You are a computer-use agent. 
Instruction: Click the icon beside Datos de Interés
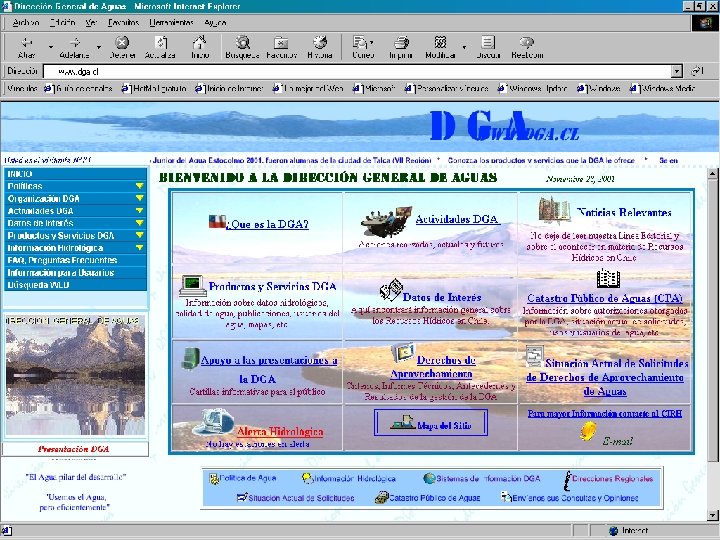[391, 290]
